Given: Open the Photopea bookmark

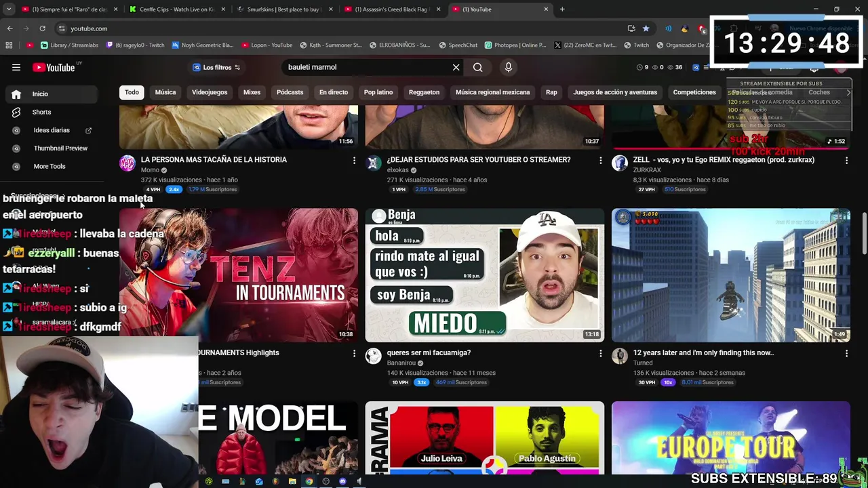Looking at the screenshot, I should [x=515, y=45].
